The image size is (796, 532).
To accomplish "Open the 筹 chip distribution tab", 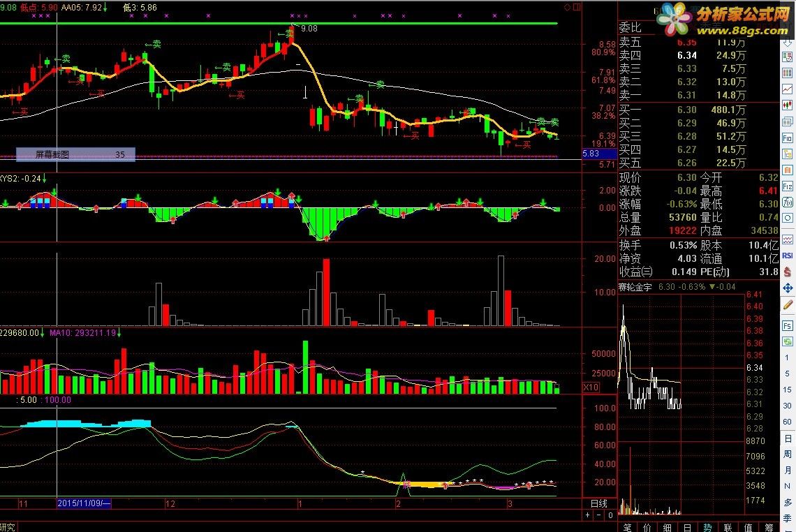I will click(x=769, y=527).
